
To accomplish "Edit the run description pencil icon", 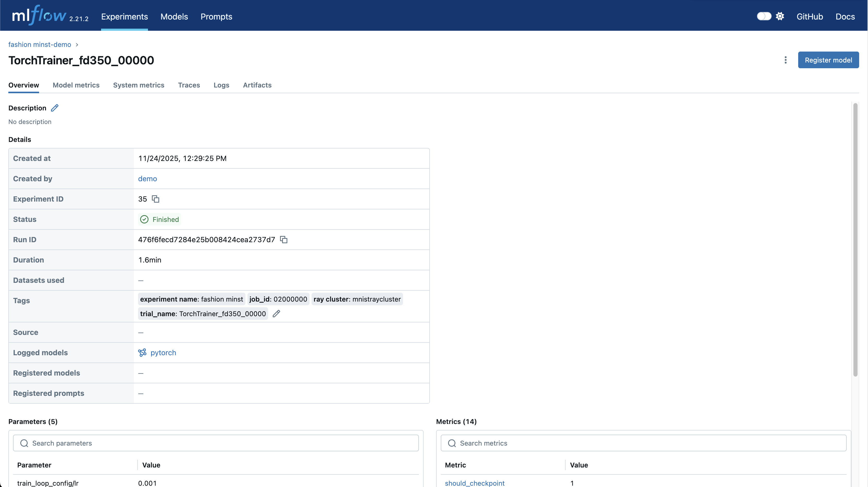I will (55, 108).
